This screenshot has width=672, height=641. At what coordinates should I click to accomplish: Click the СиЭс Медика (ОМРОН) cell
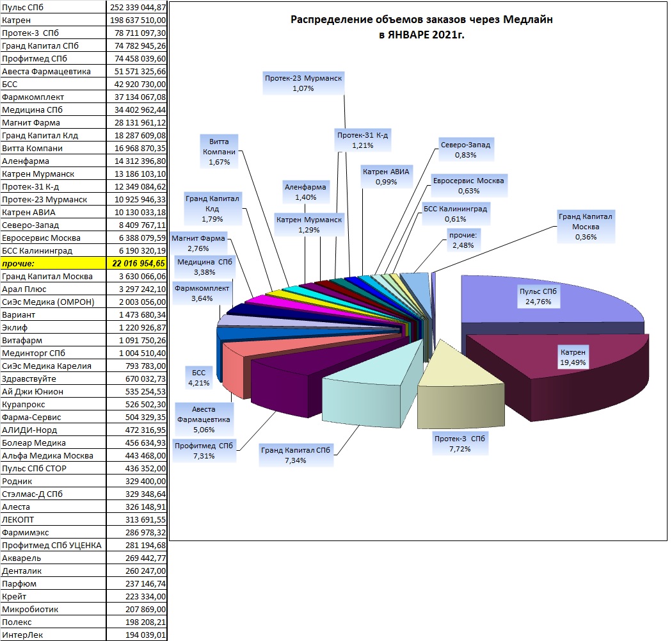[53, 302]
